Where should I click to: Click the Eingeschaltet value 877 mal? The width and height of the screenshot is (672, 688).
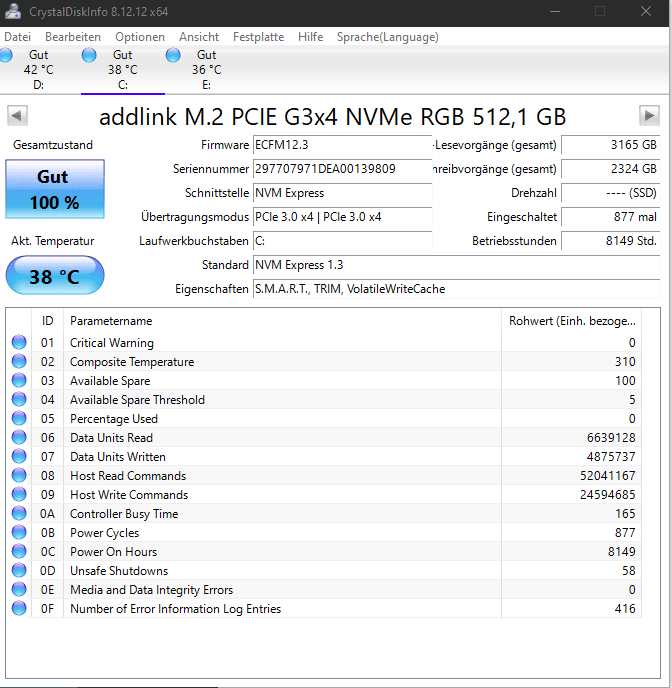click(611, 217)
